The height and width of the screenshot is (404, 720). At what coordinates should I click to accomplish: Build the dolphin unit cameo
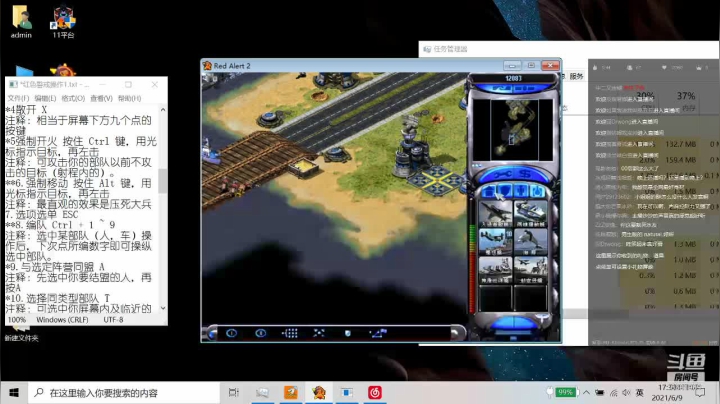[530, 241]
